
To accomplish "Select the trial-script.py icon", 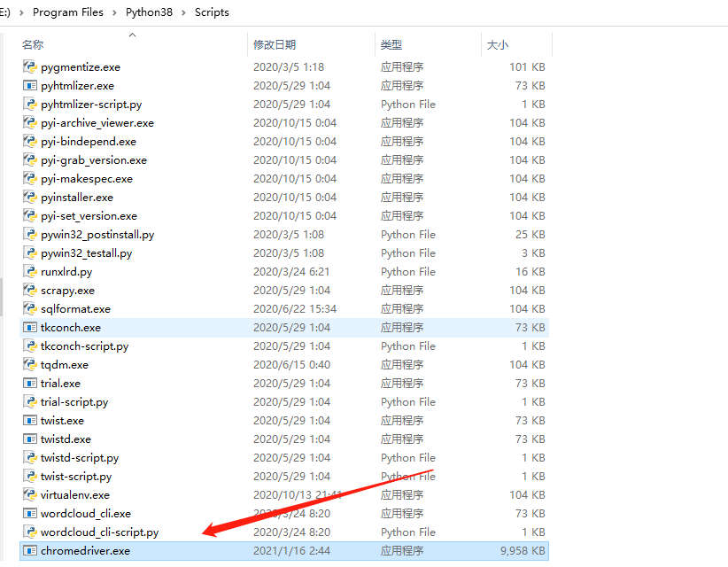I will [x=30, y=401].
